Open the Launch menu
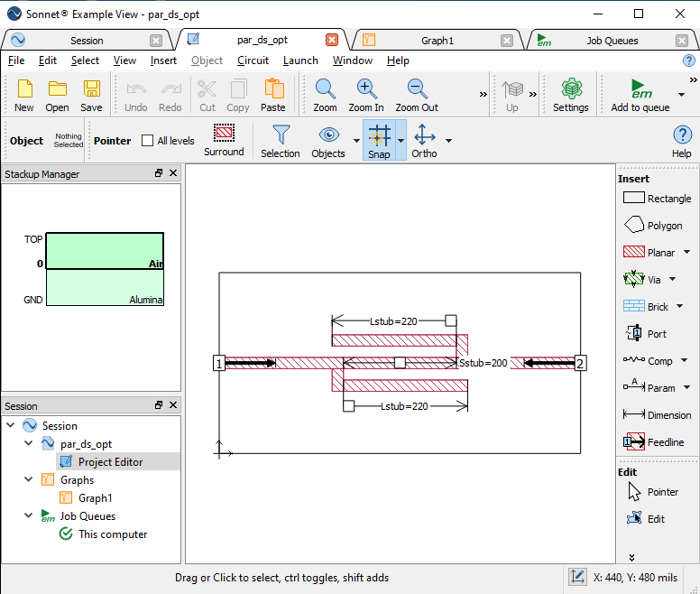Screen dimensions: 700x594 pyautogui.click(x=301, y=60)
